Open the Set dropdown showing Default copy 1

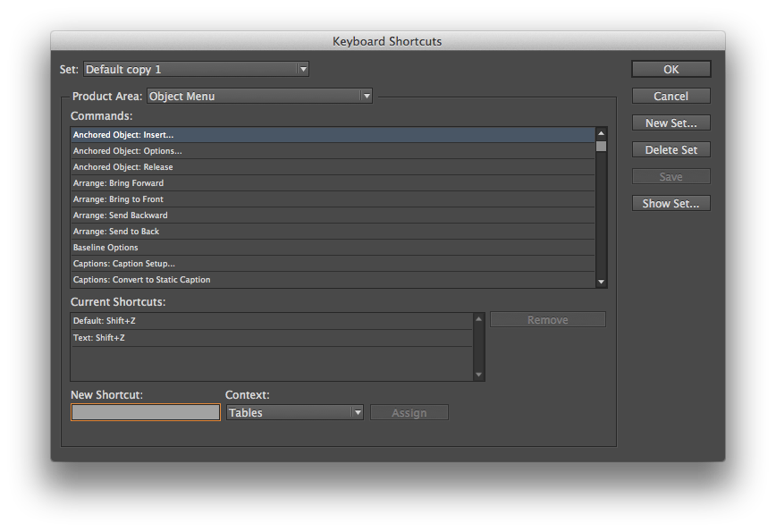pos(196,69)
